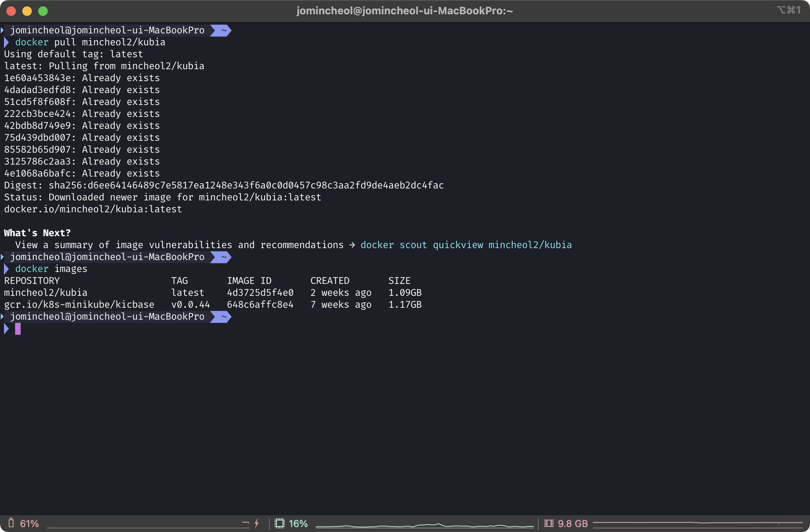Click the yellow minimize window button

click(x=27, y=11)
